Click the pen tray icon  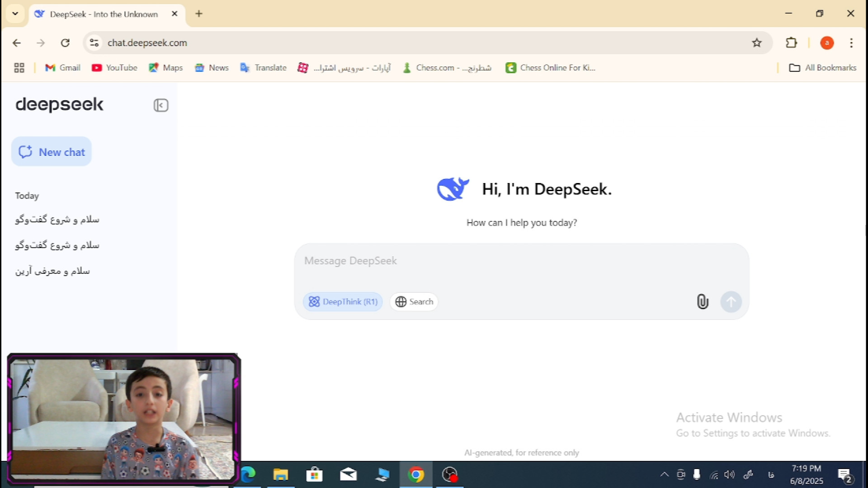(x=748, y=474)
